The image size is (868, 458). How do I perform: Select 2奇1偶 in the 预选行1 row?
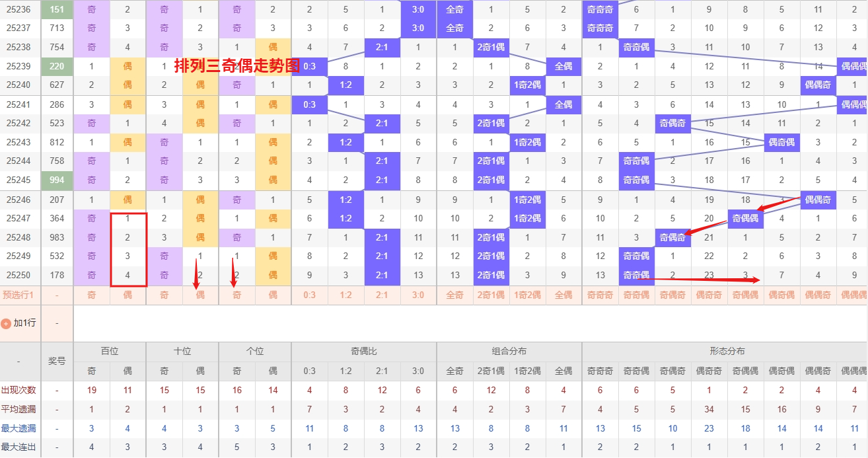tap(491, 295)
